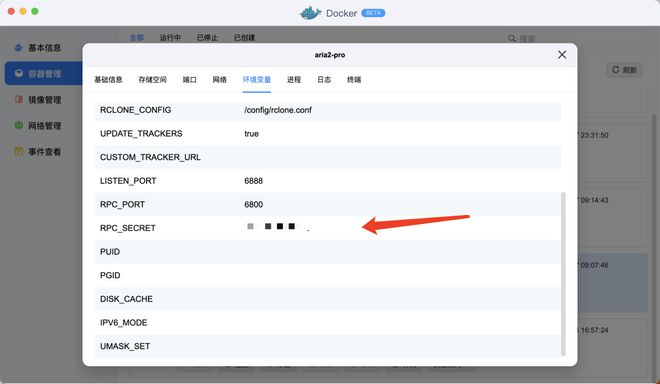This screenshot has height=384, width=660.
Task: Select the RPC_SECRET variable name
Action: click(128, 228)
